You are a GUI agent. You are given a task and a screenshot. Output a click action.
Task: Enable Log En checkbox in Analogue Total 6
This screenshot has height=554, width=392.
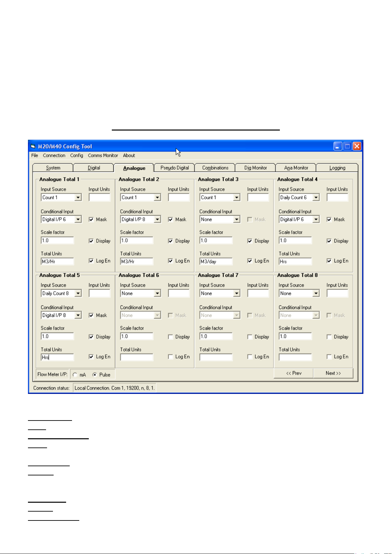(x=170, y=357)
